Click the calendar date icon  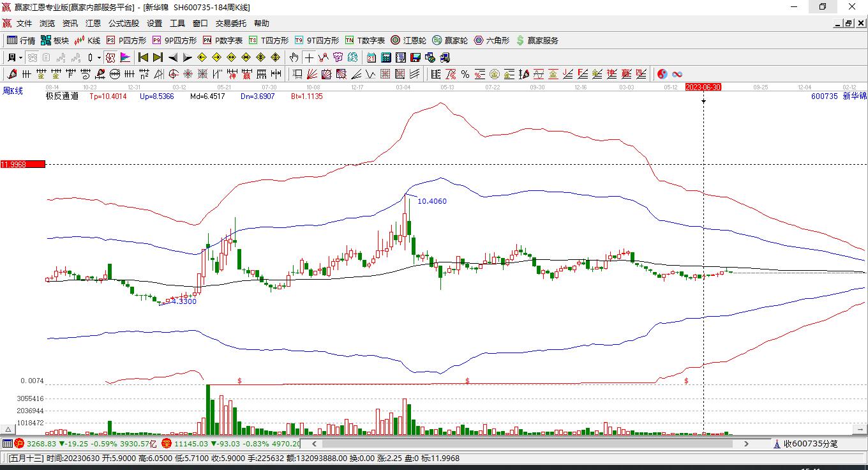371,57
